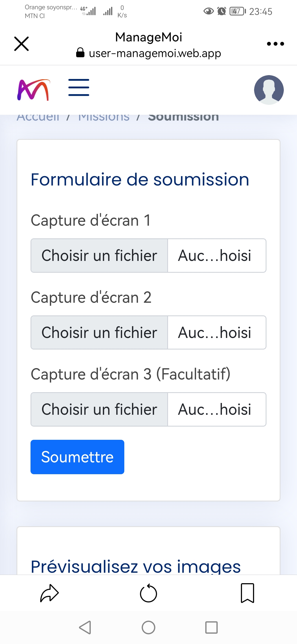Screen dimensions: 297x644
Task: Open the three-dot browser options menu
Action: 275,44
